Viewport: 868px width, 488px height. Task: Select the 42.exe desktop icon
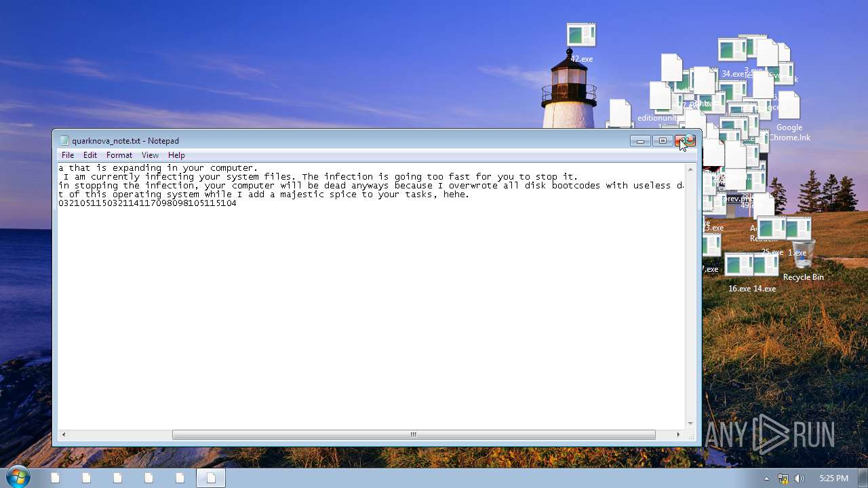click(581, 42)
